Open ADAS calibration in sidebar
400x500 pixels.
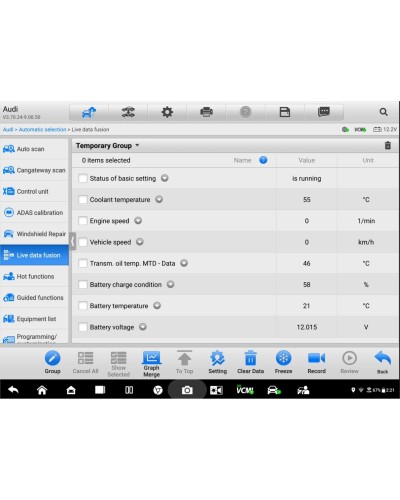click(34, 213)
